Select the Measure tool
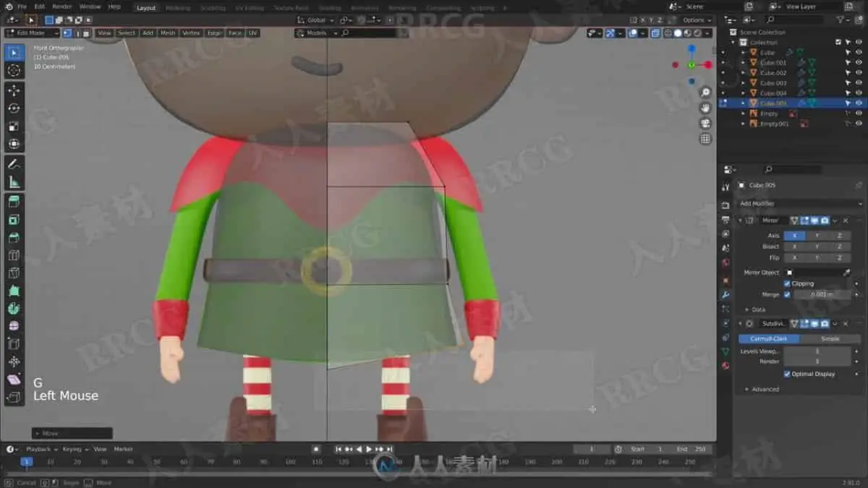The width and height of the screenshot is (868, 488). tap(14, 182)
